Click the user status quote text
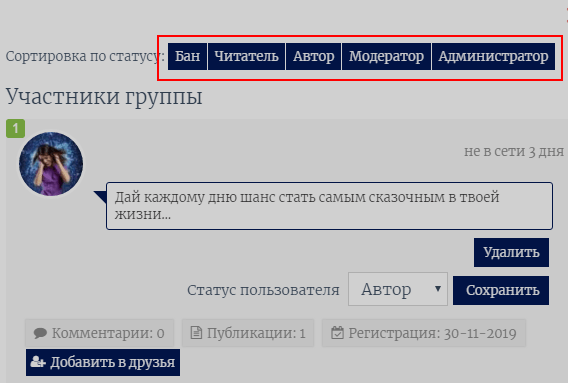The height and width of the screenshot is (383, 568). click(x=307, y=206)
